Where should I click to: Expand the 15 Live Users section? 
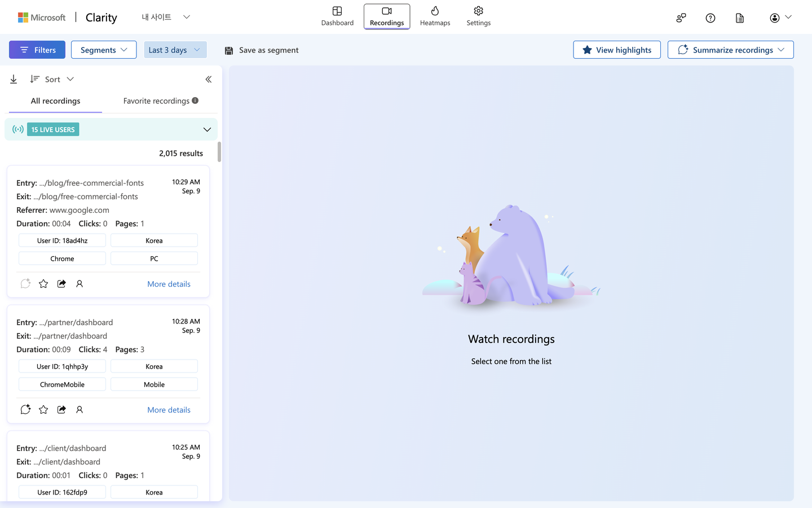[207, 130]
